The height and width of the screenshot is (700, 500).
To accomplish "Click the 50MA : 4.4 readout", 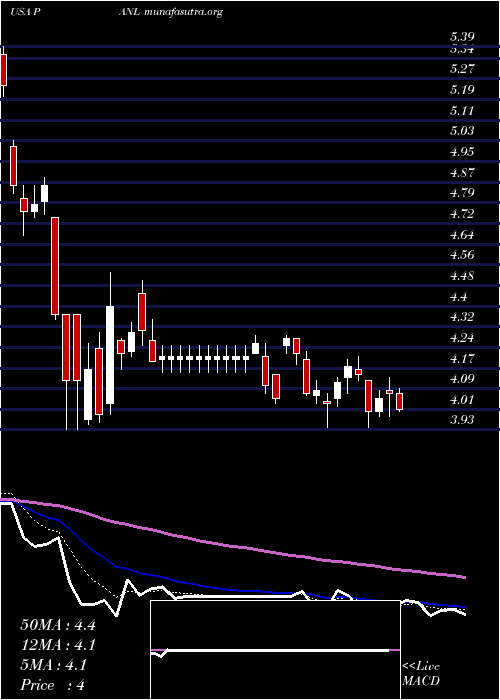I will pos(58,625).
